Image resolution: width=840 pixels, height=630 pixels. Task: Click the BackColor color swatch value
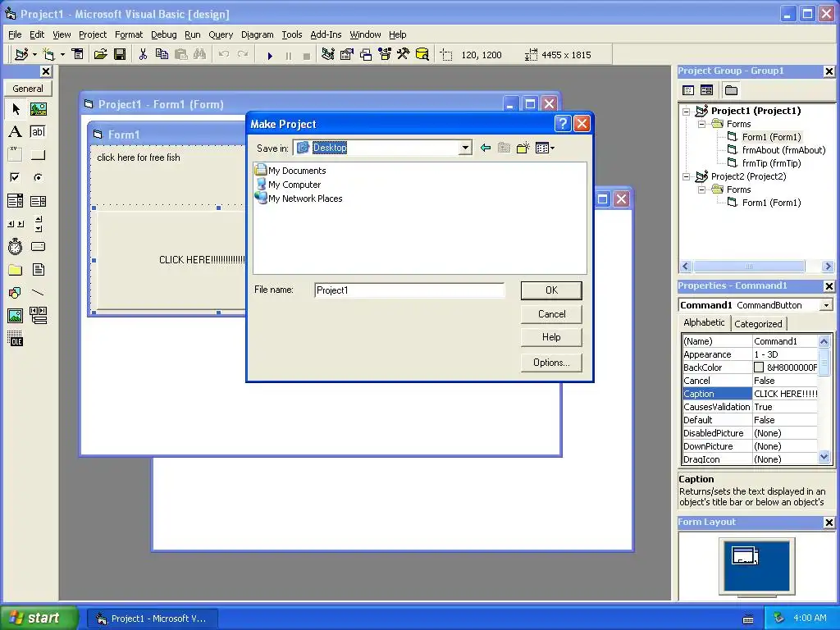tap(759, 367)
